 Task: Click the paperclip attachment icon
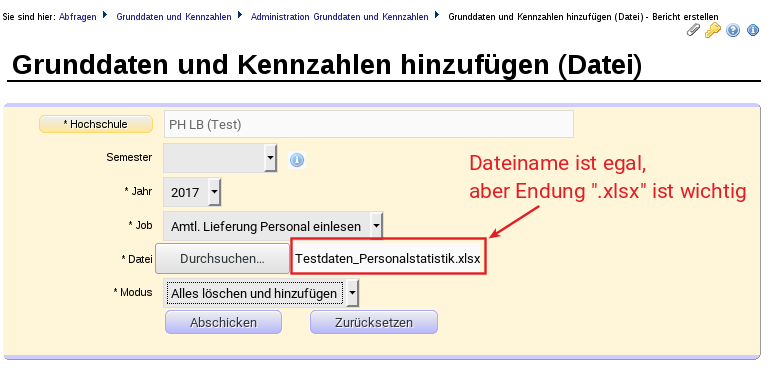(x=693, y=30)
